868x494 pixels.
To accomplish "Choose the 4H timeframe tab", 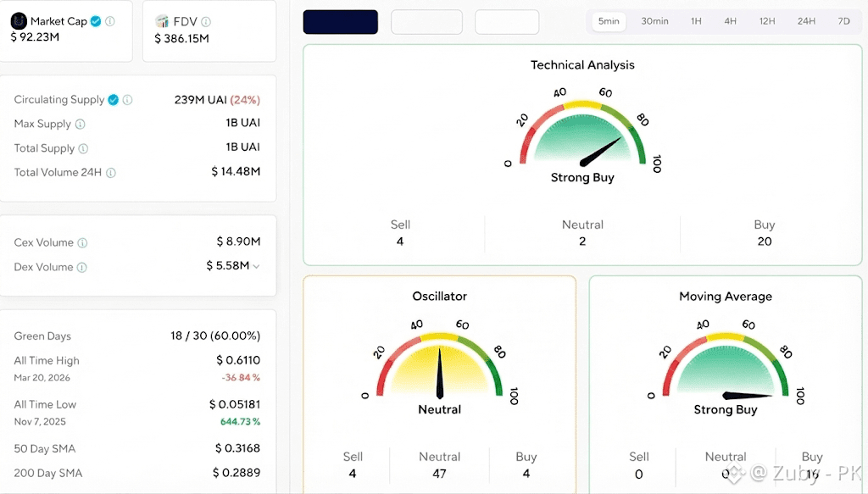I will [x=730, y=21].
